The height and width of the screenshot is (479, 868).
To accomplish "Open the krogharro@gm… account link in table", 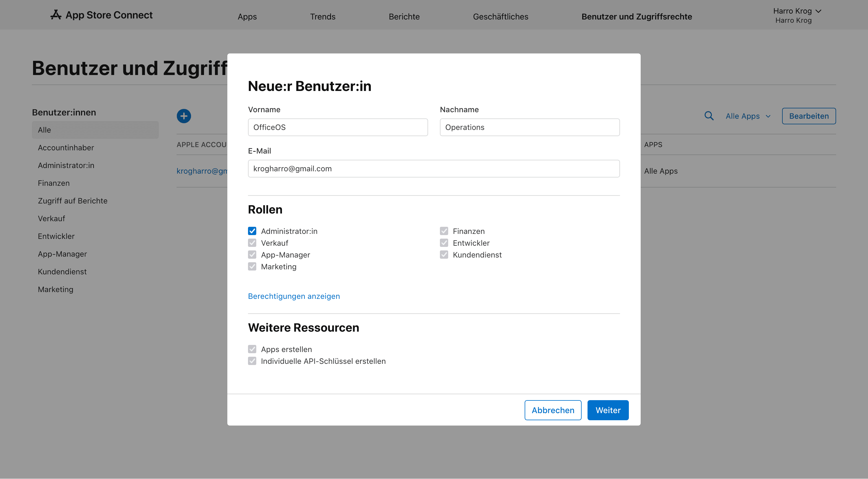I will point(202,171).
